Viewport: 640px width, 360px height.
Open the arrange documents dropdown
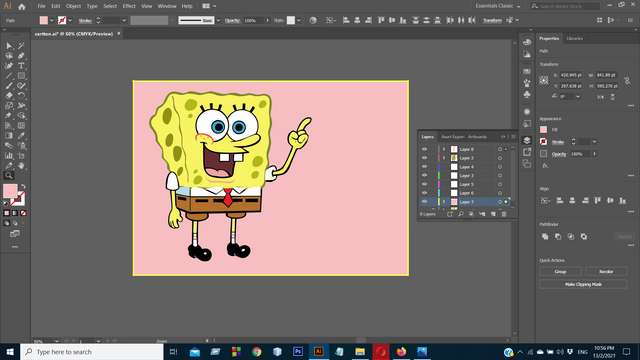pyautogui.click(x=209, y=6)
